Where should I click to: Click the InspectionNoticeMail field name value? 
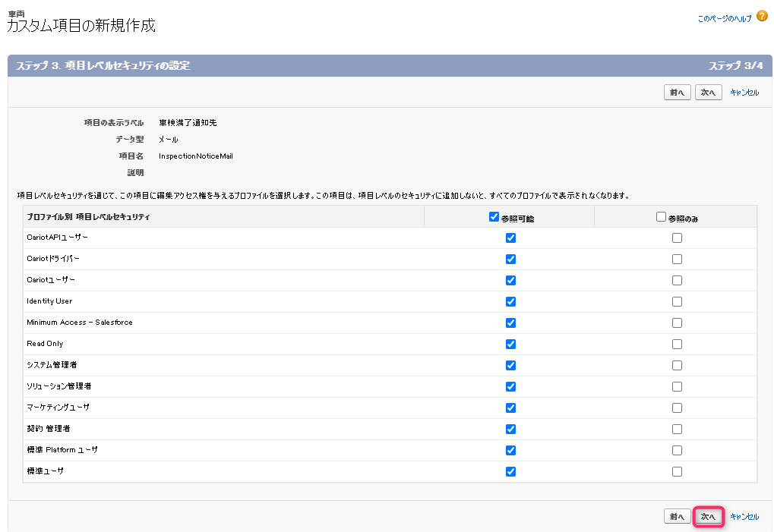click(195, 156)
